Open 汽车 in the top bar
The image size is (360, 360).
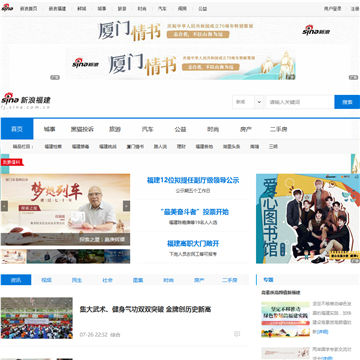click(162, 9)
